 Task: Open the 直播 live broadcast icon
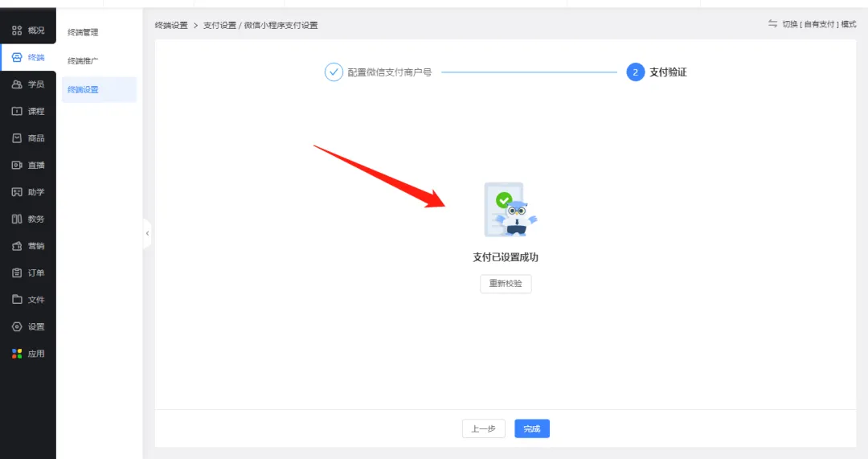pos(17,165)
